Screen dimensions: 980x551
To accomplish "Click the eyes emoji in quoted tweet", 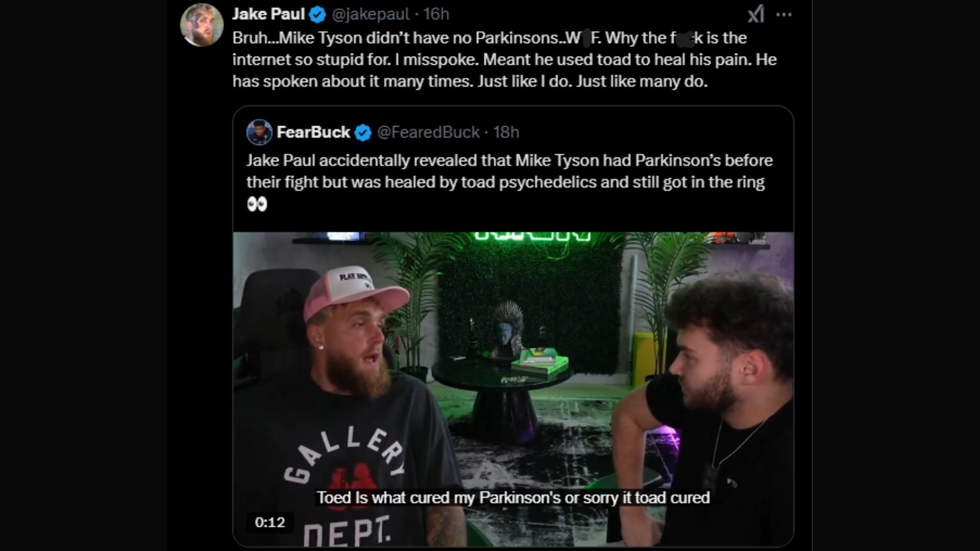I will click(x=257, y=205).
